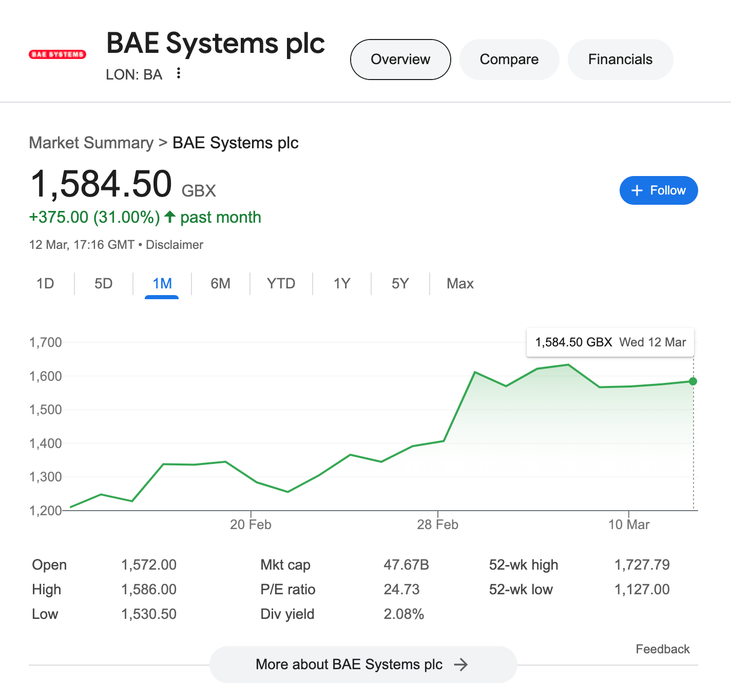This screenshot has width=731, height=700.
Task: Click the P/E ratio label
Action: pos(288,590)
